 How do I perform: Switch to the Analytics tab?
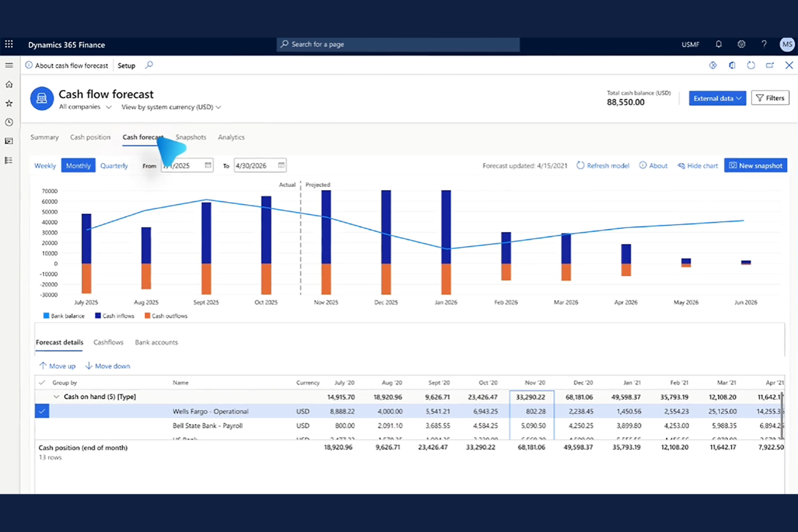click(x=231, y=137)
